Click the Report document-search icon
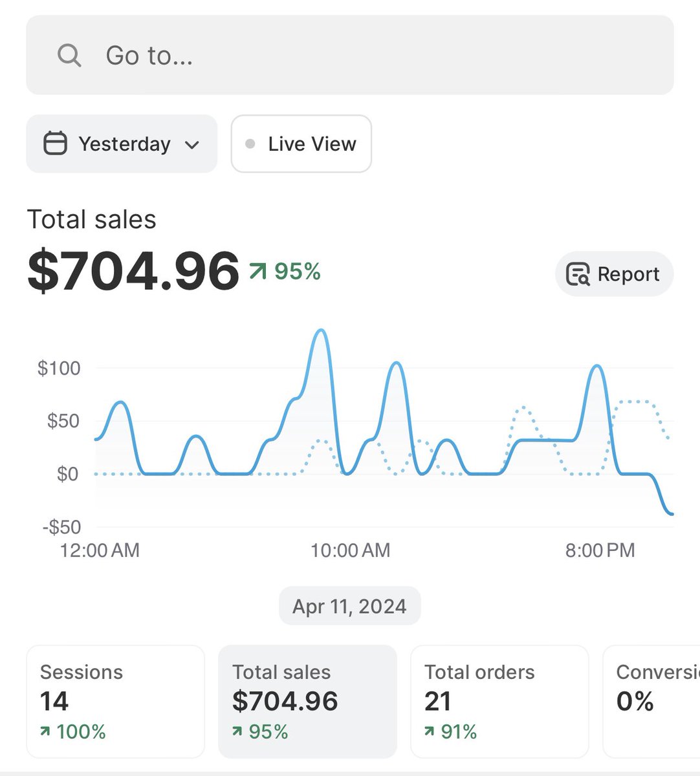 (578, 274)
